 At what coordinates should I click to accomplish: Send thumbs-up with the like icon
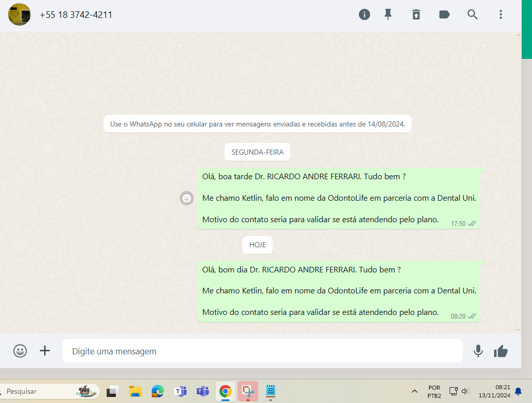coord(500,351)
